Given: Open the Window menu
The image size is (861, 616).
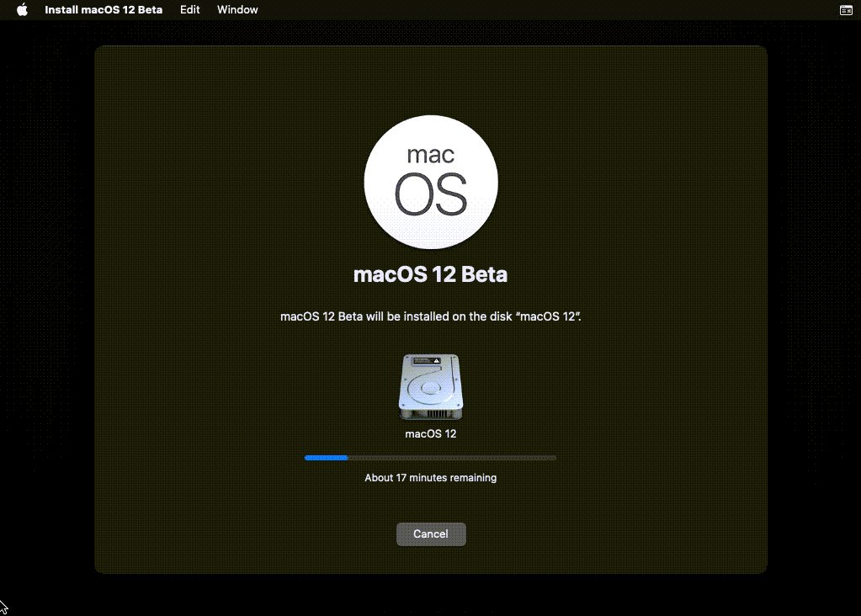Looking at the screenshot, I should (237, 10).
